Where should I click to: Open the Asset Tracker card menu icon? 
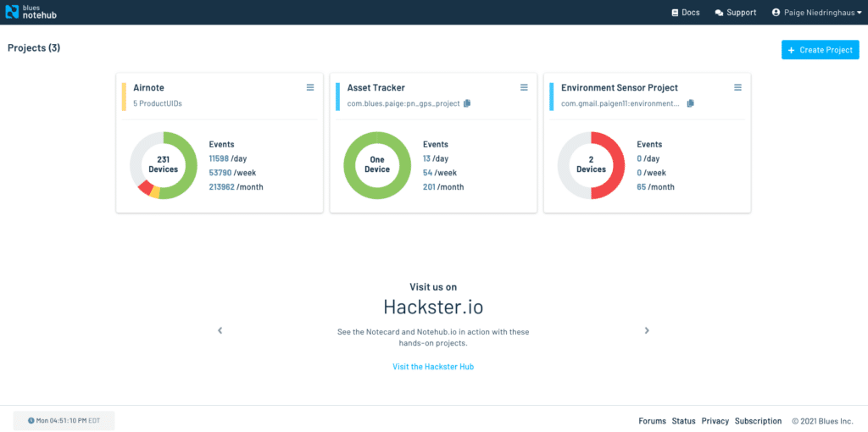pos(524,87)
